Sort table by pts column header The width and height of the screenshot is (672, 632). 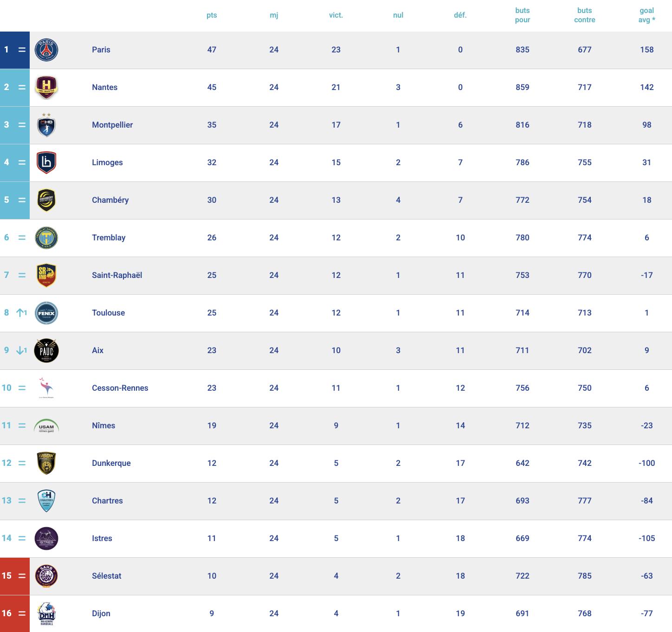(x=212, y=15)
